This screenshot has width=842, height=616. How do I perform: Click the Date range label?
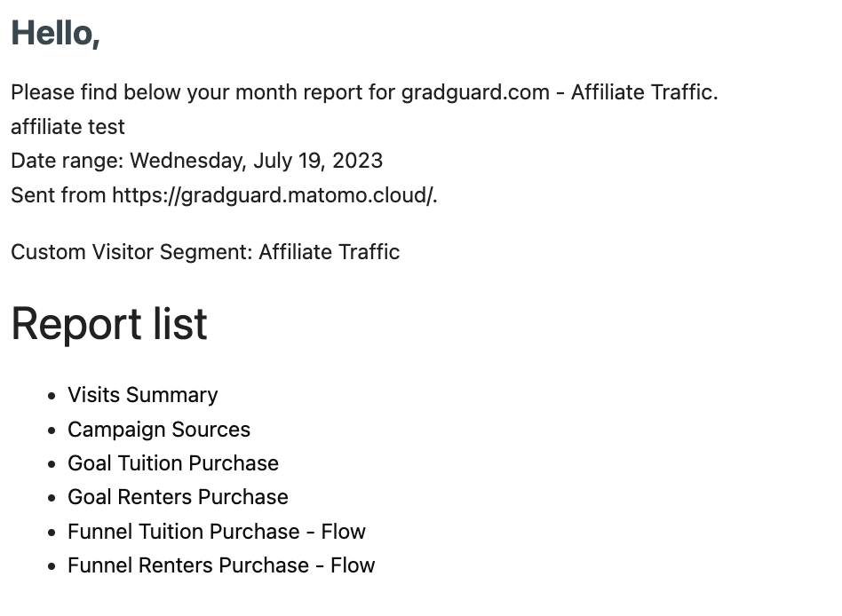click(68, 161)
